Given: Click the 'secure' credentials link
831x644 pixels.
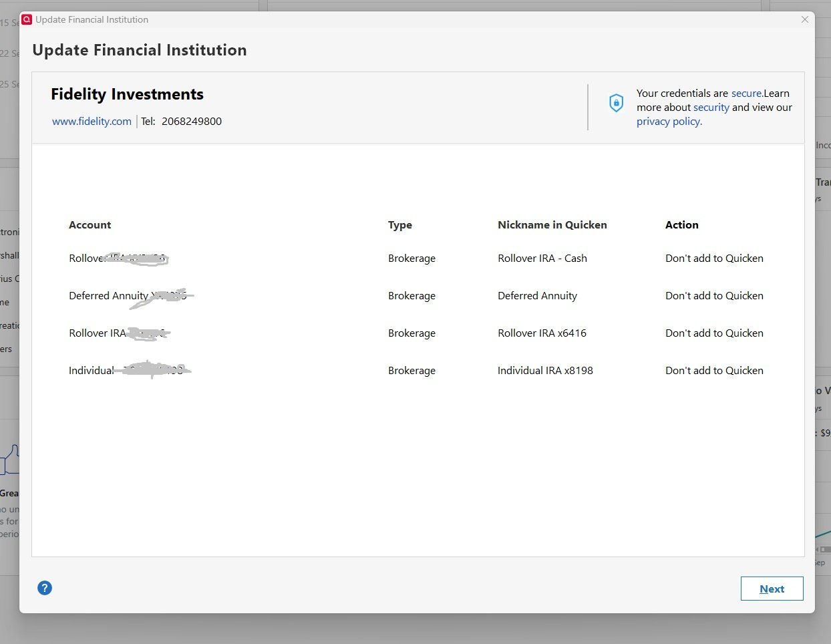Looking at the screenshot, I should tap(745, 94).
